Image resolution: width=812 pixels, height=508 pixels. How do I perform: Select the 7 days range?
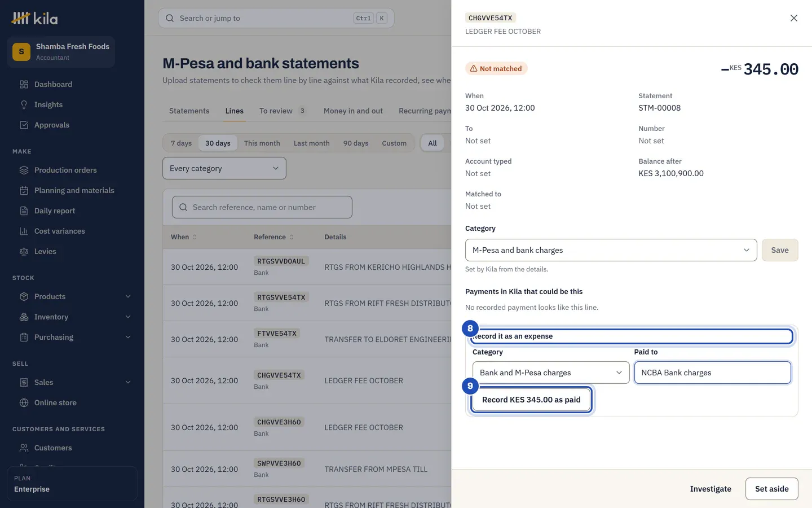click(x=181, y=143)
